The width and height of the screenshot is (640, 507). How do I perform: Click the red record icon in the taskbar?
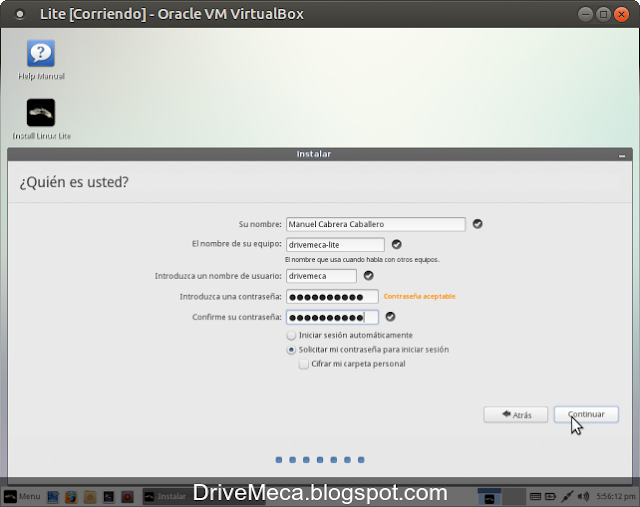(127, 497)
